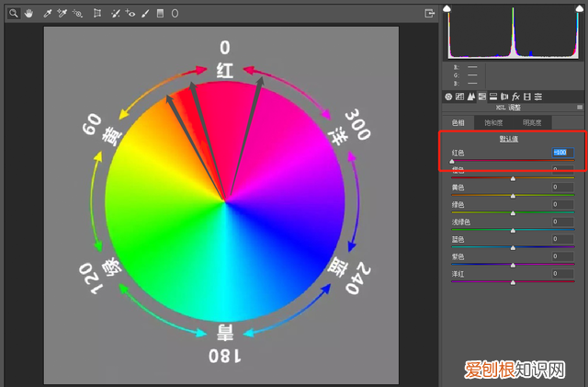588x387 pixels.
Task: Click the 默认值 (Default) link
Action: coord(507,139)
